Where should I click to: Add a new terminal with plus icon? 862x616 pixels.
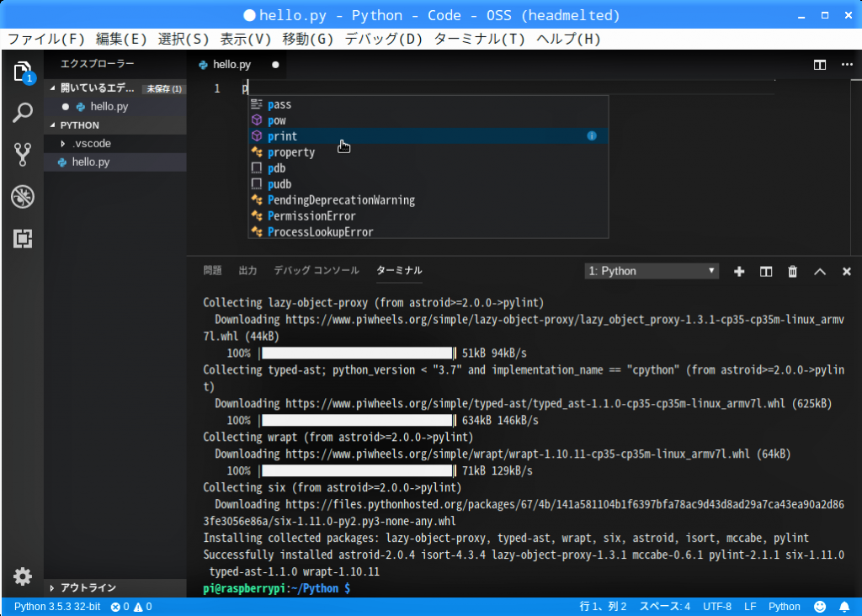[739, 272]
